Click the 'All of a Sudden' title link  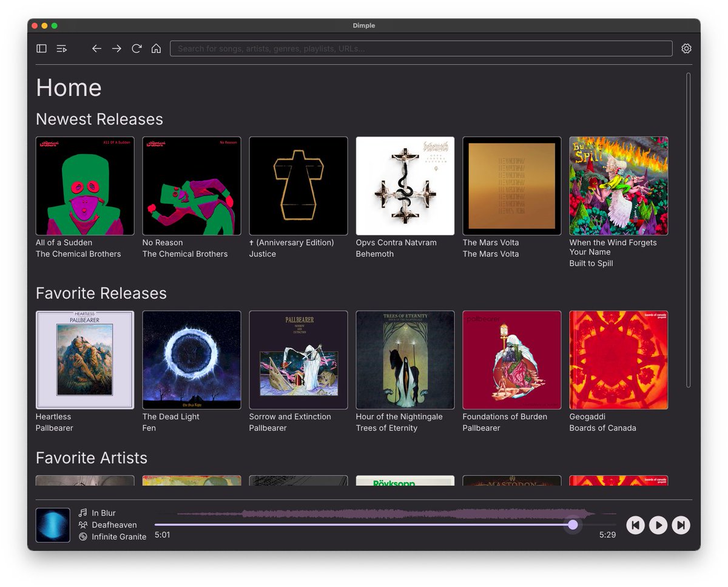(64, 242)
